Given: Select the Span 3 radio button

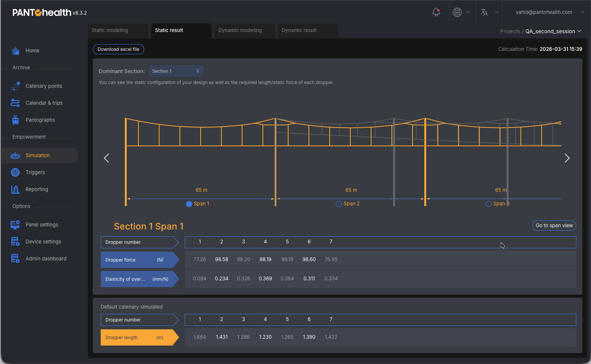Looking at the screenshot, I should point(488,204).
